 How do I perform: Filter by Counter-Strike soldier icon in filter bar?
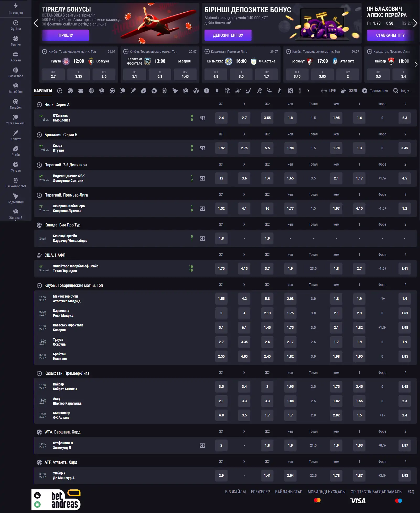click(x=280, y=91)
